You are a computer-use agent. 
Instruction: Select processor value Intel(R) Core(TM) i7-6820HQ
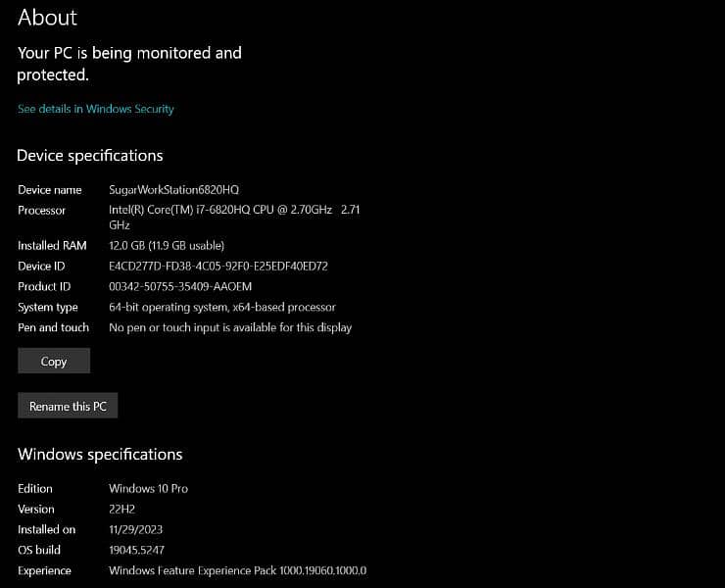coord(234,217)
